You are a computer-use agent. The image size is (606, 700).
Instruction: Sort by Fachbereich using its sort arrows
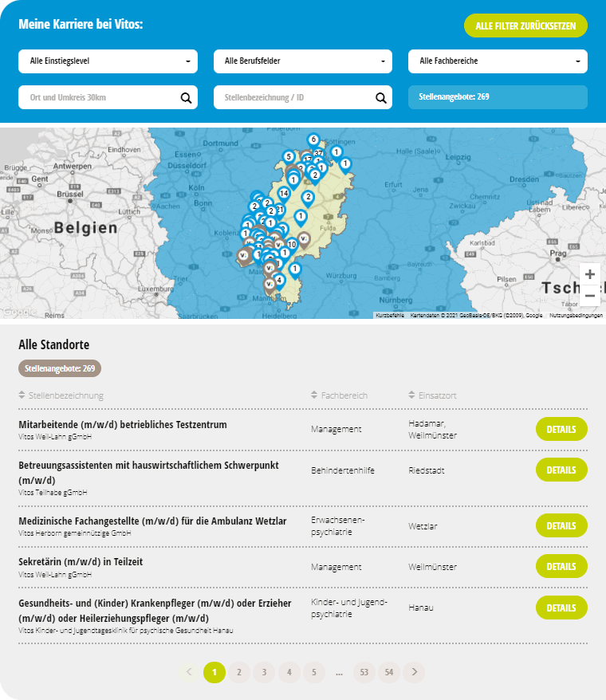point(314,395)
